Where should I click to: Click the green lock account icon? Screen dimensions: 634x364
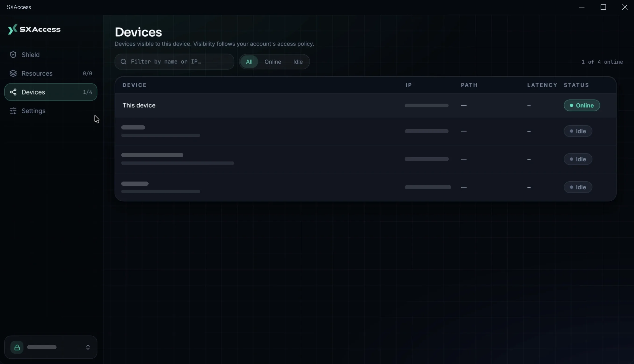[x=17, y=347]
